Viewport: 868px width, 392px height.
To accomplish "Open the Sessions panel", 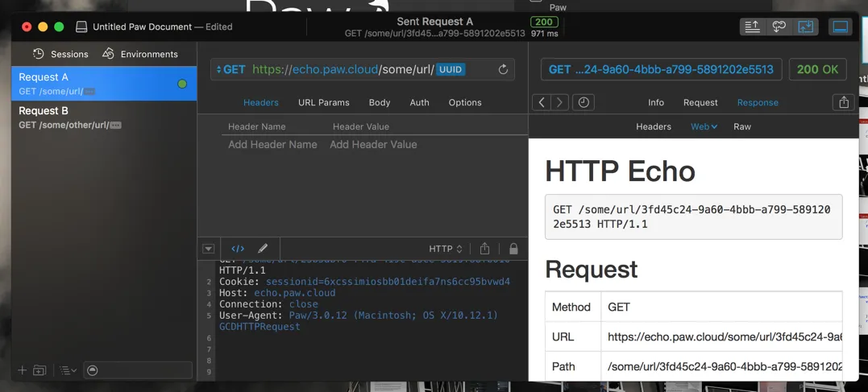I will coord(60,54).
